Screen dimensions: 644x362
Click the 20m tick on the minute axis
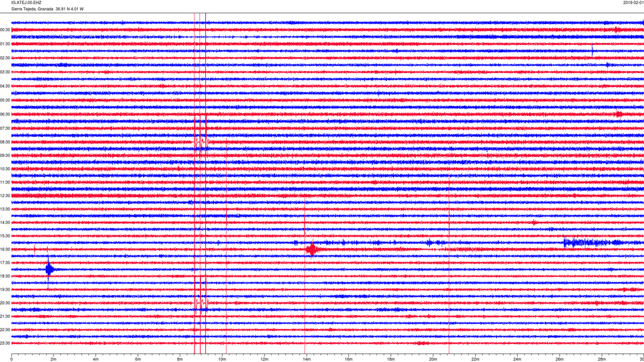coord(433,359)
